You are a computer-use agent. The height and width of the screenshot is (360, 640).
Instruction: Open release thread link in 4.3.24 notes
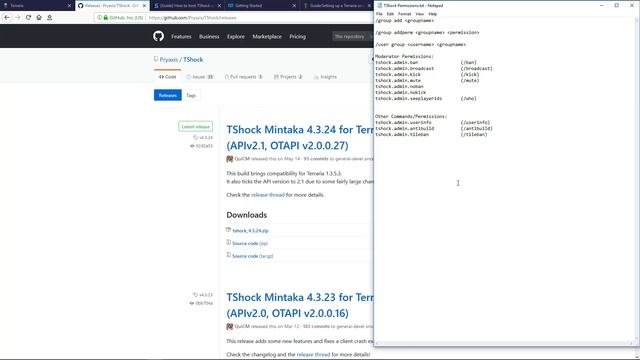click(268, 195)
